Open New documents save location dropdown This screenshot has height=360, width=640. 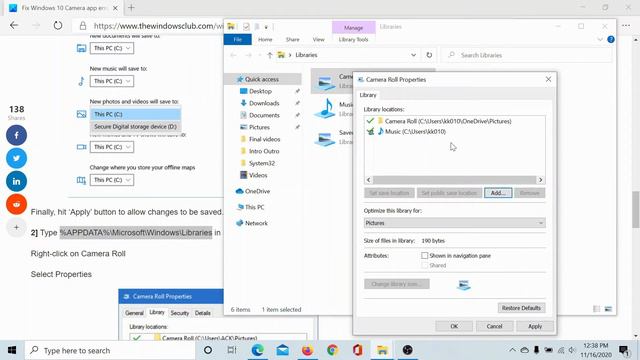pos(111,48)
